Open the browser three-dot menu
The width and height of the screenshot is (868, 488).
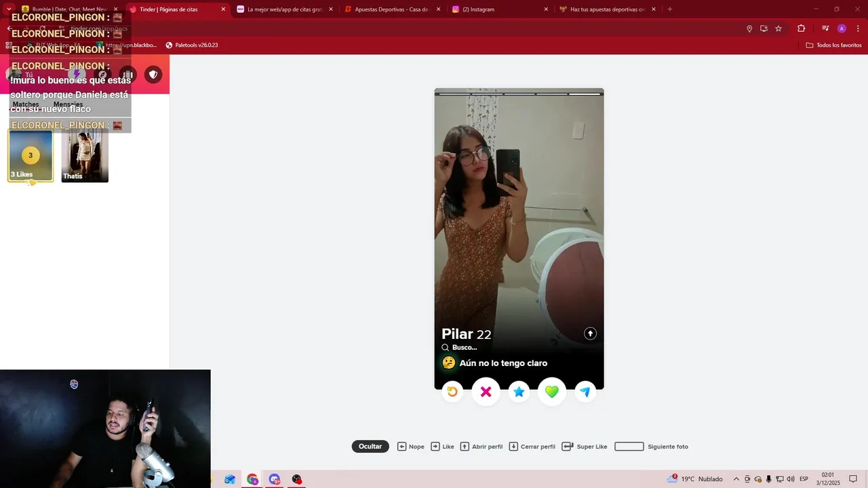pyautogui.click(x=856, y=28)
